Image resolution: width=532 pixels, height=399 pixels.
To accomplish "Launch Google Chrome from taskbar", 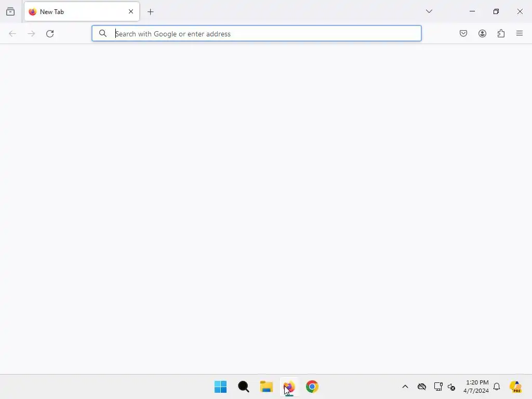I will [312, 387].
